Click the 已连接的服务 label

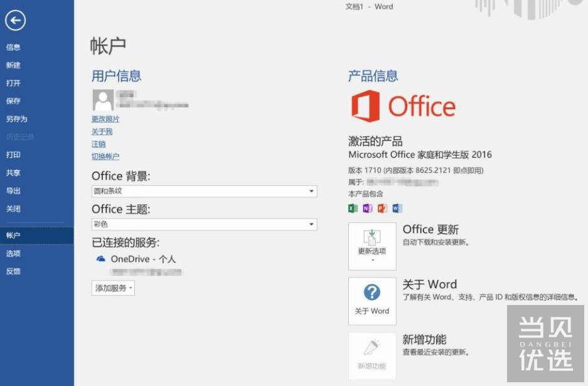click(x=126, y=242)
